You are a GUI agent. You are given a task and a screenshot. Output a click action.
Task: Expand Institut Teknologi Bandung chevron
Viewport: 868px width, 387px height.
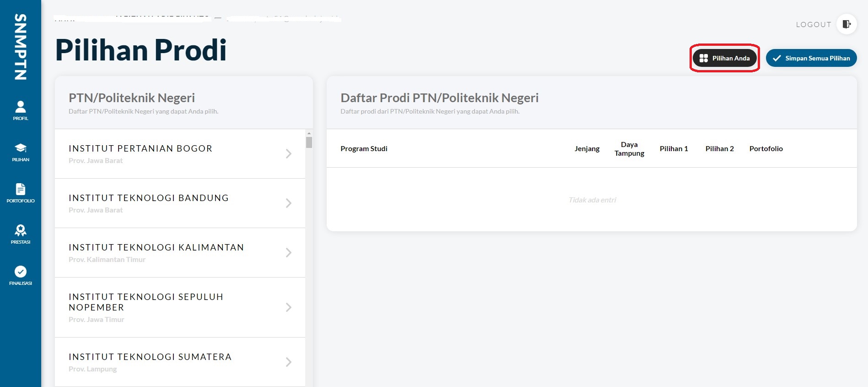(x=289, y=203)
